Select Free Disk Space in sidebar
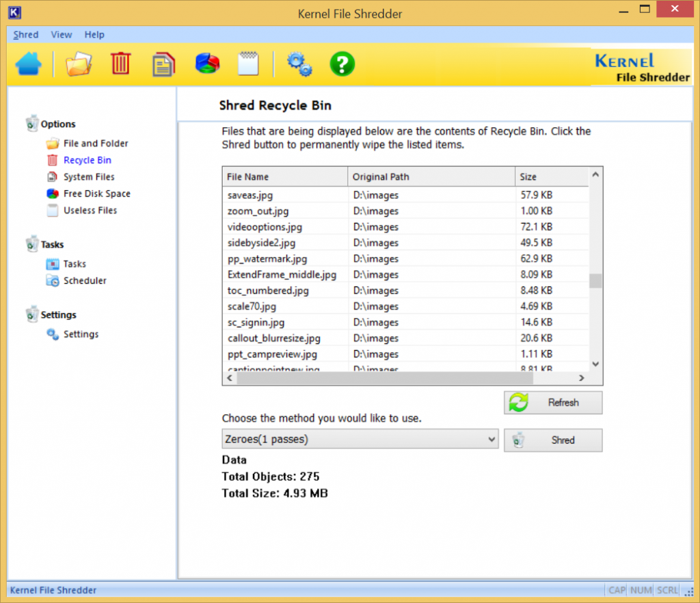700x603 pixels. pos(96,193)
